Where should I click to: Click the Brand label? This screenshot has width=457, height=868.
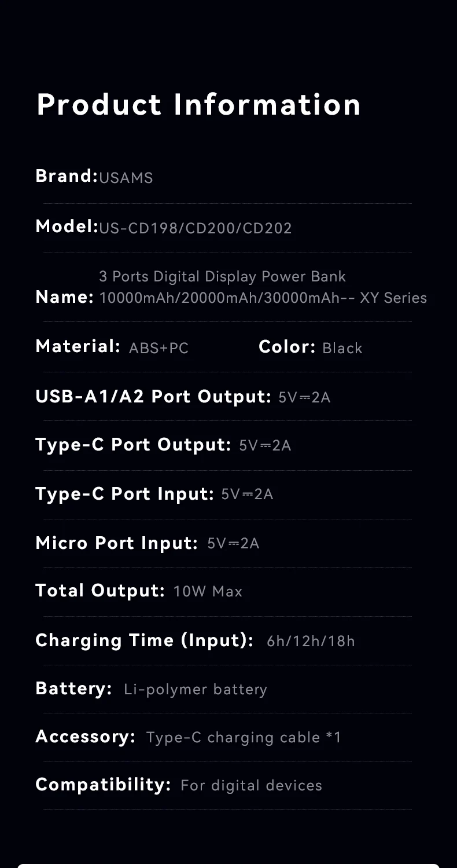coord(67,176)
